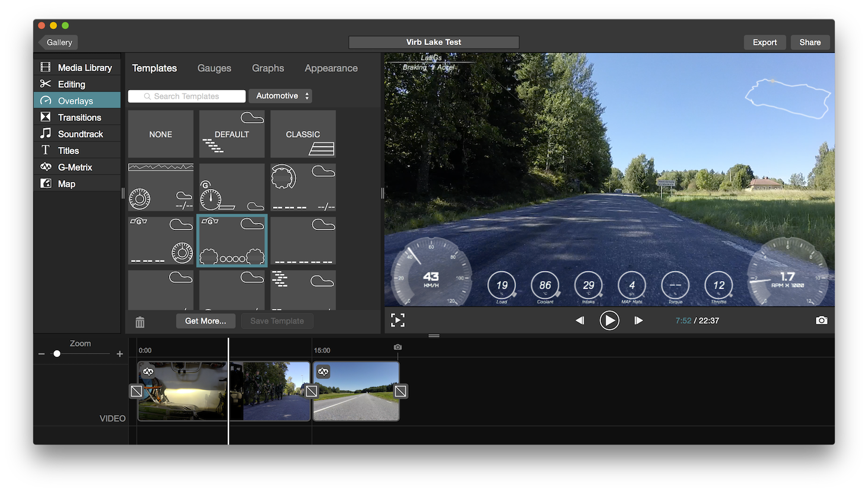Step forward one frame

[638, 321]
